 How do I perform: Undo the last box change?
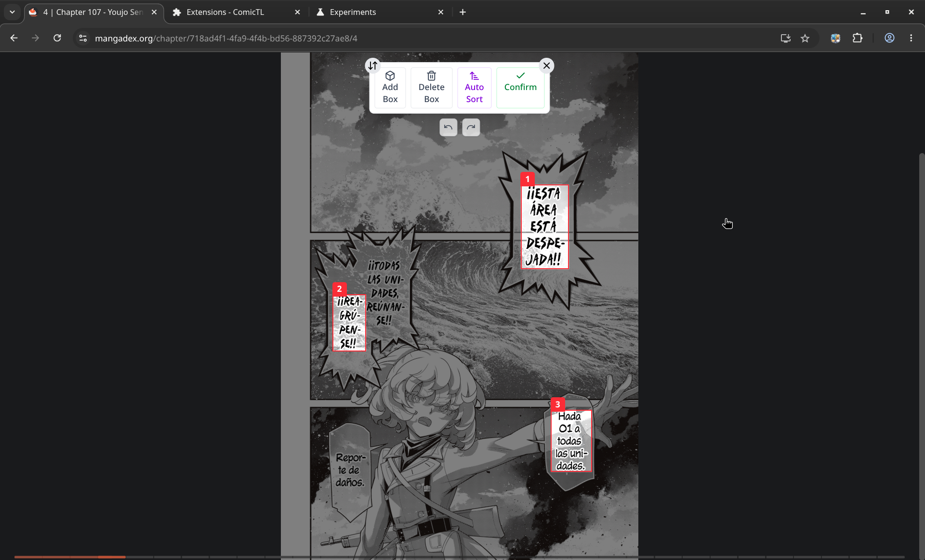tap(448, 127)
